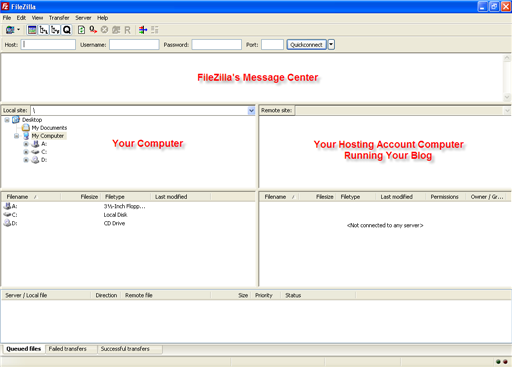
Task: Select the C: row in local file list
Action: click(x=128, y=215)
